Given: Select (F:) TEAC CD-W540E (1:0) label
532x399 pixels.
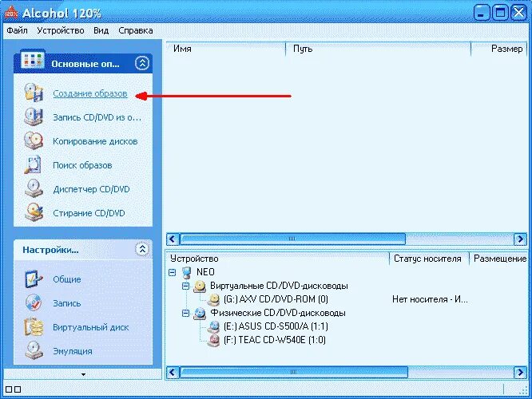Looking at the screenshot, I should 275,340.
